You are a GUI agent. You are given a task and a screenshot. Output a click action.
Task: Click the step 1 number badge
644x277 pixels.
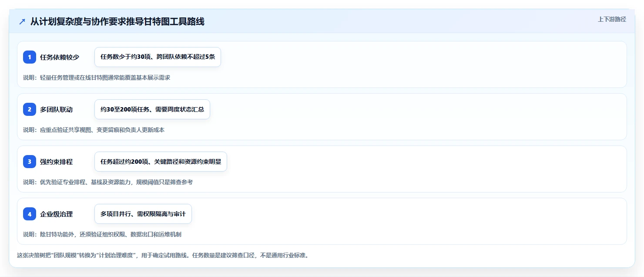click(x=30, y=57)
